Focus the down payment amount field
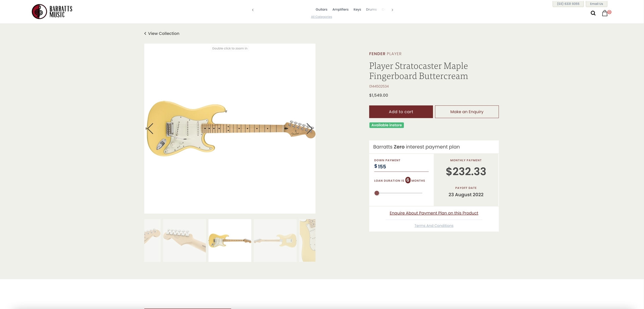The height and width of the screenshot is (309, 644). tap(401, 167)
